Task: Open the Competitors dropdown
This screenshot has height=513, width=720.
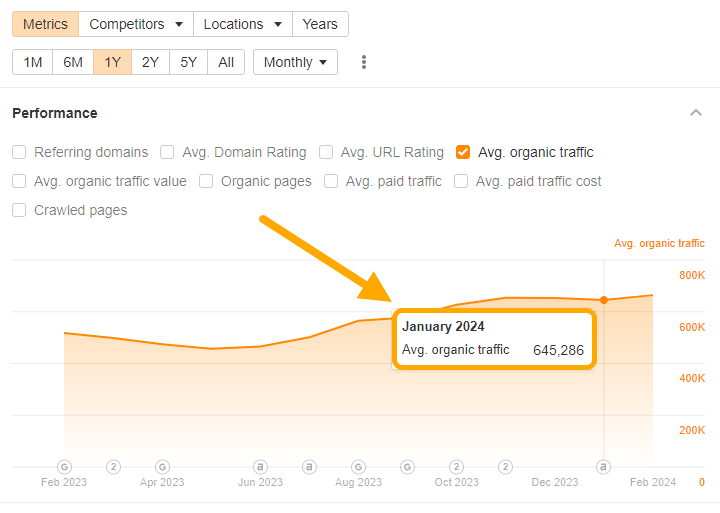Action: (x=136, y=24)
